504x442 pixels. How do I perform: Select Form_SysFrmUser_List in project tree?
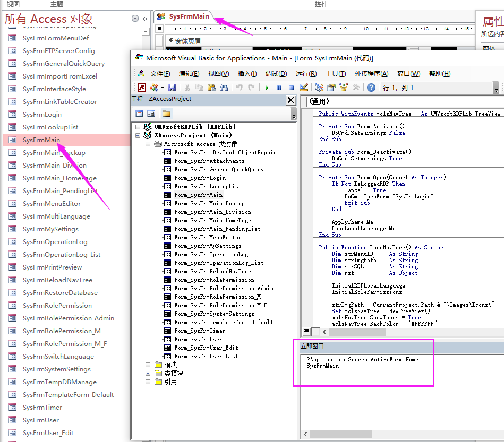[x=206, y=356]
